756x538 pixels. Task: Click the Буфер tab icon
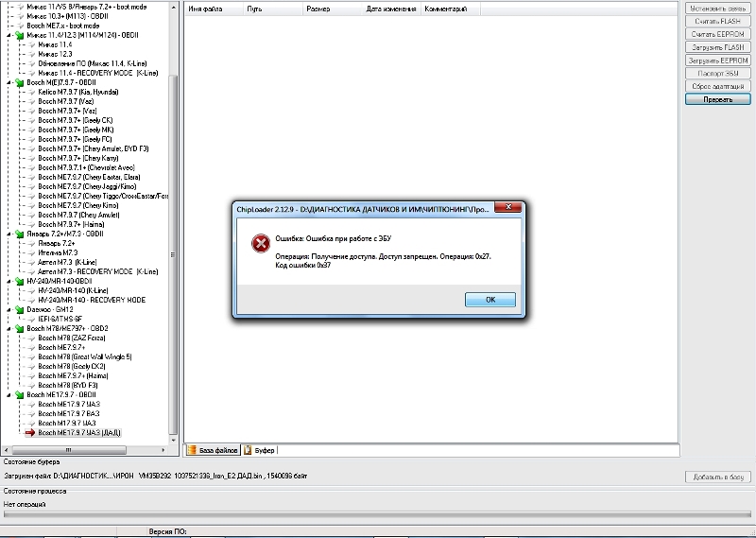pyautogui.click(x=247, y=450)
